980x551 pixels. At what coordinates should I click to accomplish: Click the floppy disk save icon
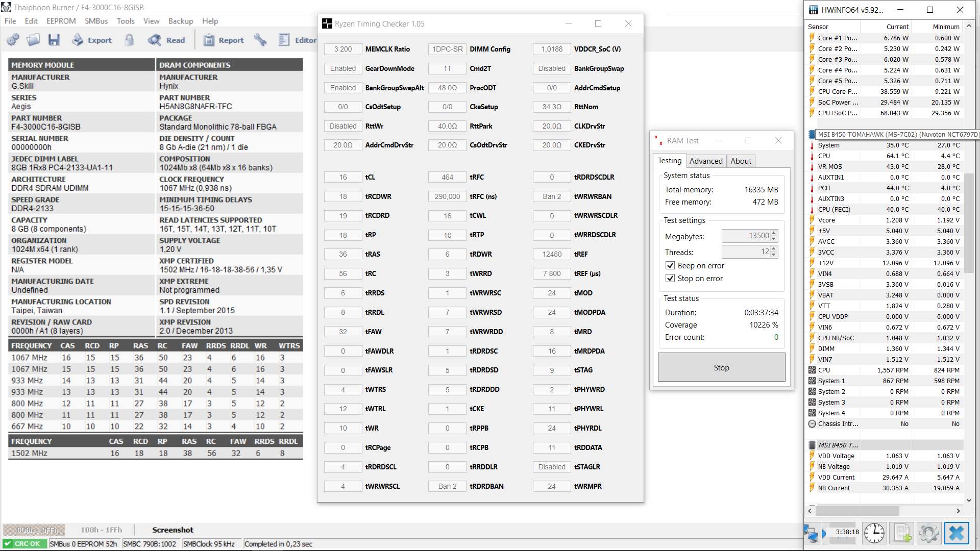[54, 40]
